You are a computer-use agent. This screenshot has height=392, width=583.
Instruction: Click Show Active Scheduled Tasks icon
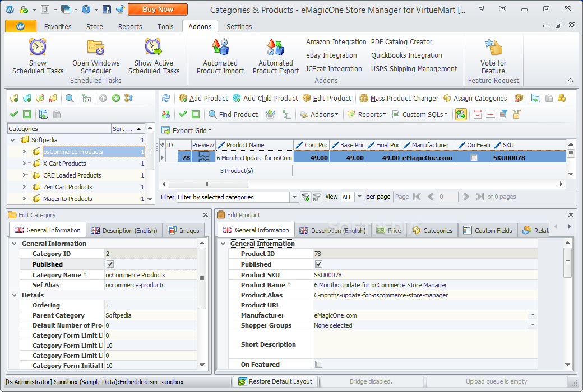tap(154, 47)
